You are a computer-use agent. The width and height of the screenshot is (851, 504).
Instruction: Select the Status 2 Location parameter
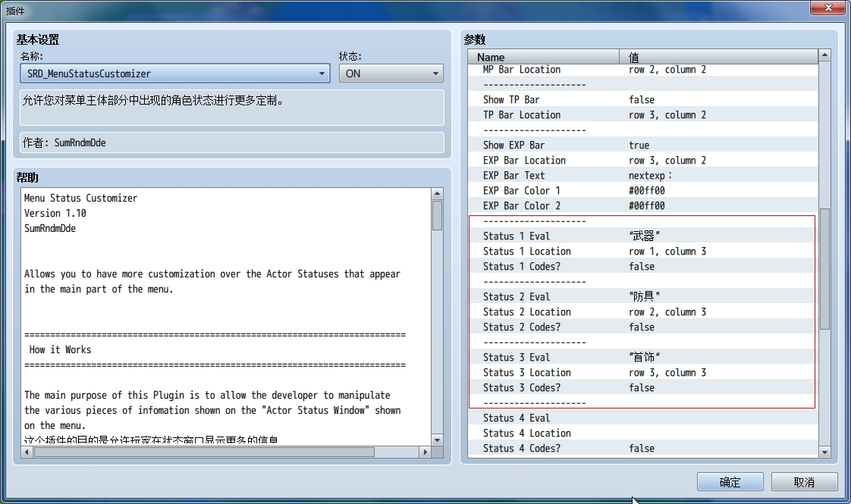(643, 312)
